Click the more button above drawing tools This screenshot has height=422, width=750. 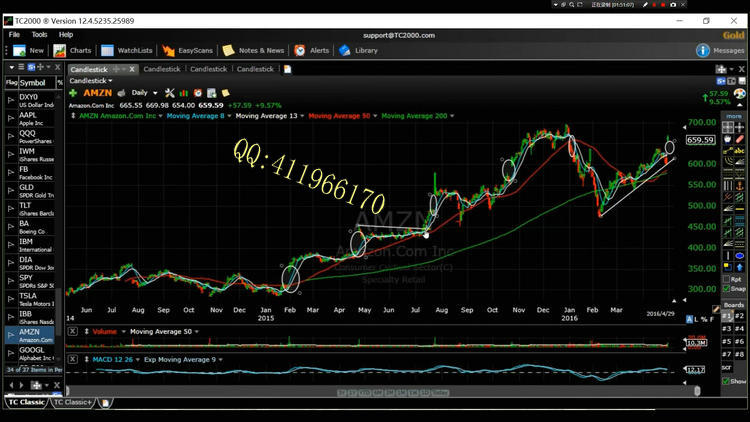734,116
